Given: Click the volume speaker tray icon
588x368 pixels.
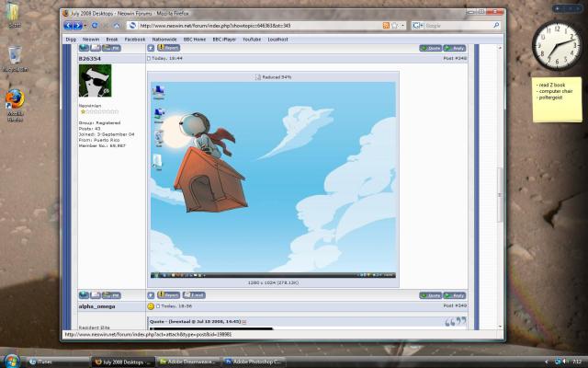Looking at the screenshot, I should point(565,362).
